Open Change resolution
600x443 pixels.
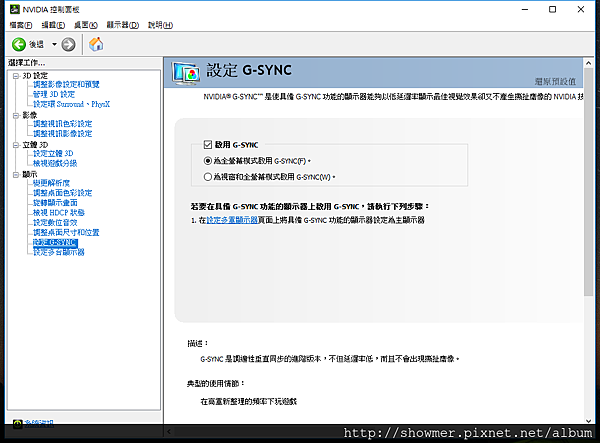click(51, 183)
